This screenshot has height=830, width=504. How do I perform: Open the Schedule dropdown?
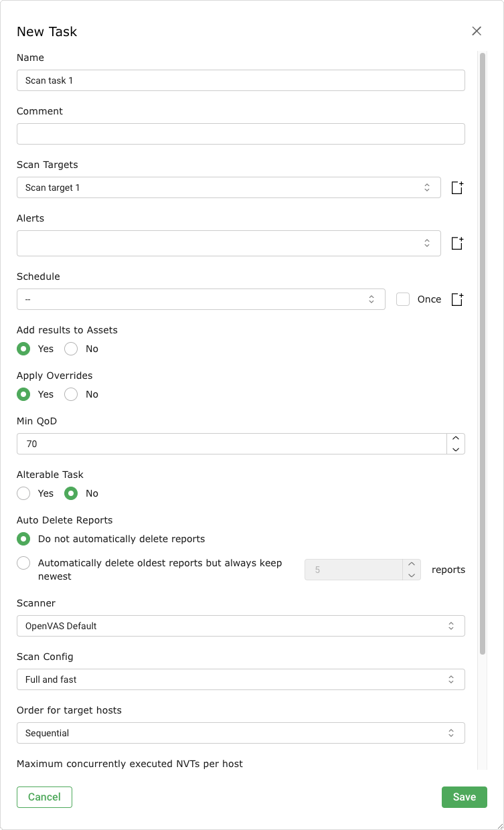201,299
